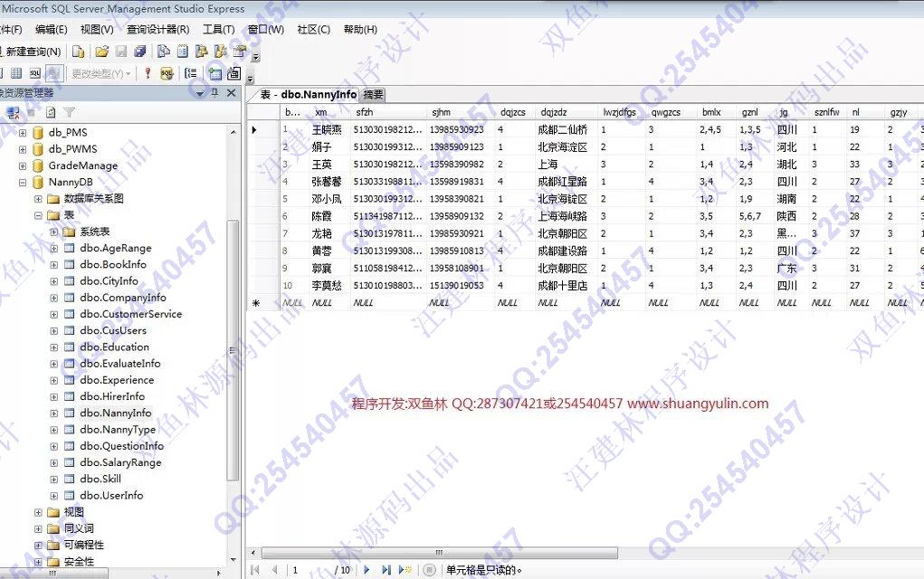924x579 pixels.
Task: Go to last record navigation icon
Action: [386, 570]
